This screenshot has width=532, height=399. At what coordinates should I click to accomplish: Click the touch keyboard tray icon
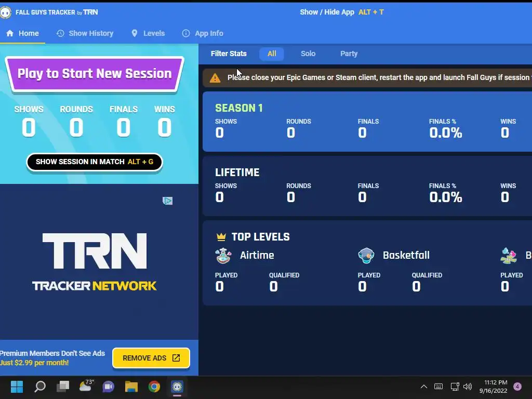438,387
